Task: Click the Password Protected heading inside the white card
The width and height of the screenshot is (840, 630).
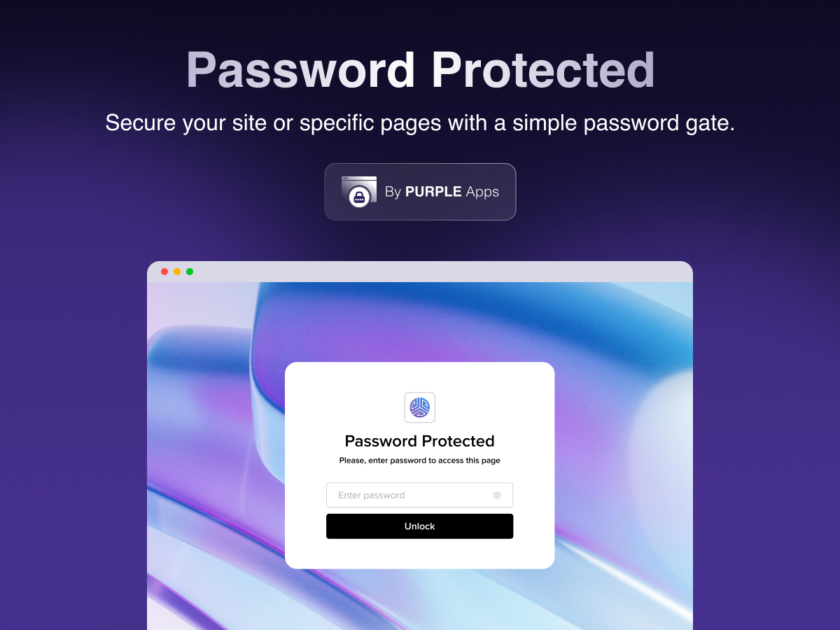Action: coord(420,441)
